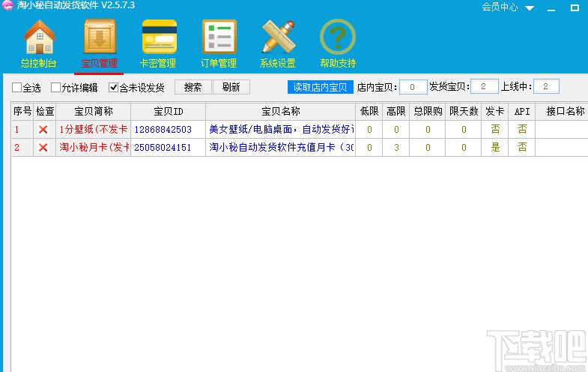Select item short name 1分壁纸(不发卡
The width and height of the screenshot is (588, 372).
click(x=94, y=130)
